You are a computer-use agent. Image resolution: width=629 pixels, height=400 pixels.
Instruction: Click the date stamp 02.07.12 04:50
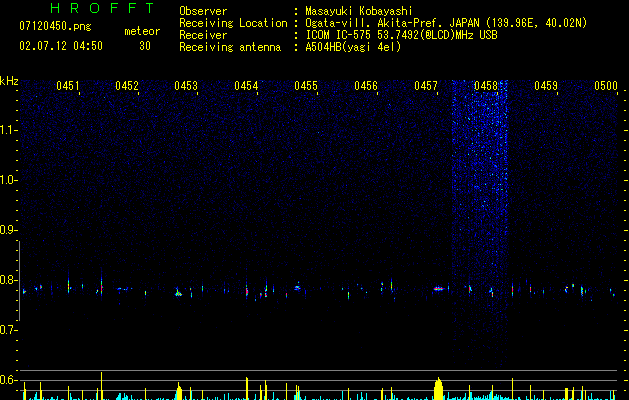(61, 46)
